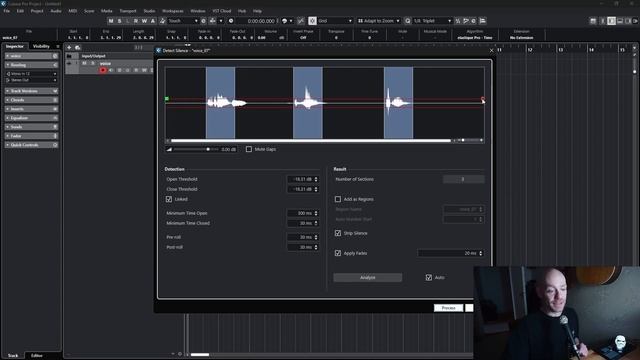Click the primary time display 0:00:00.000
This screenshot has width=640, height=360.
(x=261, y=21)
